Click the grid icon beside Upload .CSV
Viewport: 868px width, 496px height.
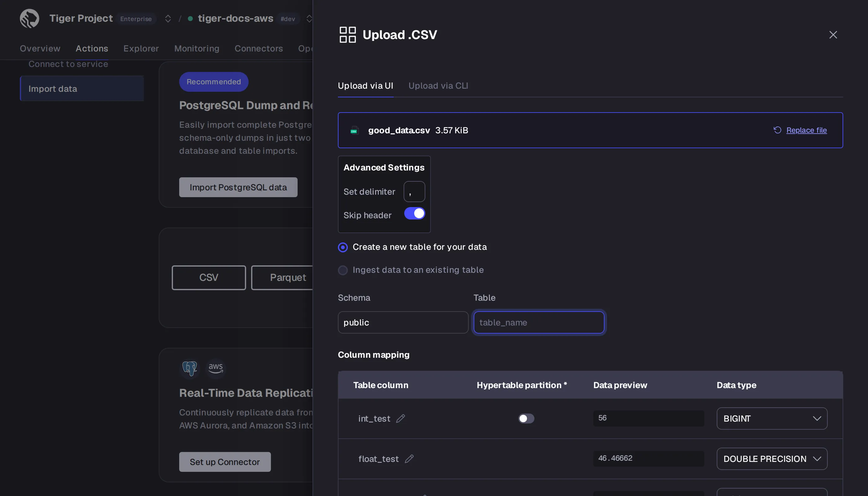coord(348,35)
